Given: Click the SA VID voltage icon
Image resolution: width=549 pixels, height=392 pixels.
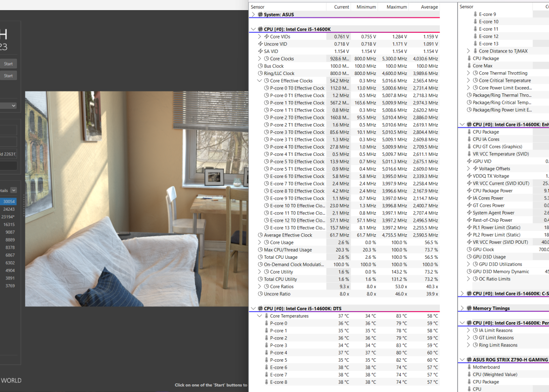Looking at the screenshot, I should (x=260, y=51).
